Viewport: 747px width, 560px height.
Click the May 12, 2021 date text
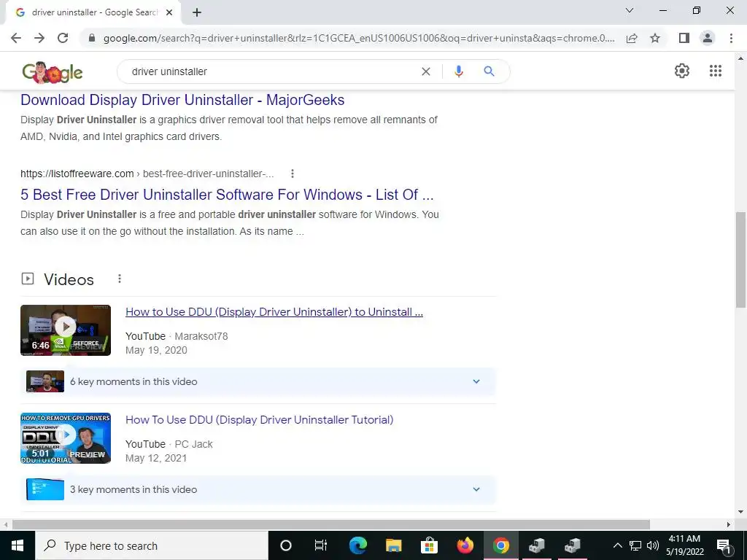click(156, 458)
